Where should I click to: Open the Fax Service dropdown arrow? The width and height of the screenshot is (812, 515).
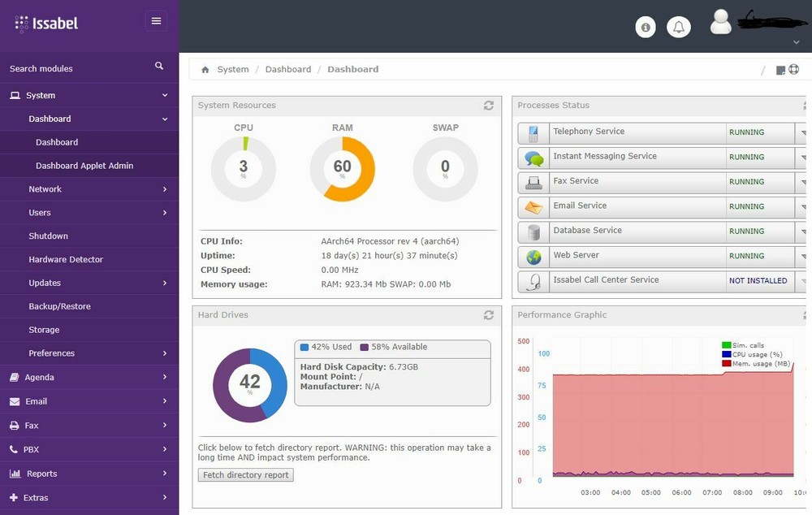(x=803, y=182)
